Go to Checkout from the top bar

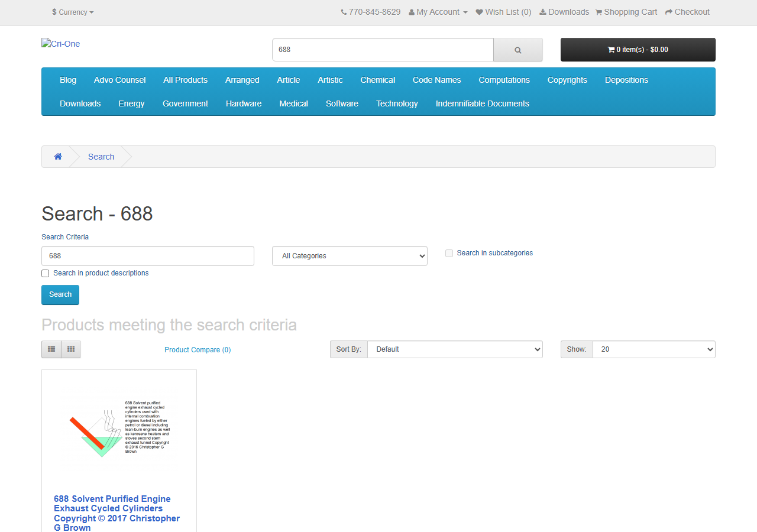[x=687, y=12]
